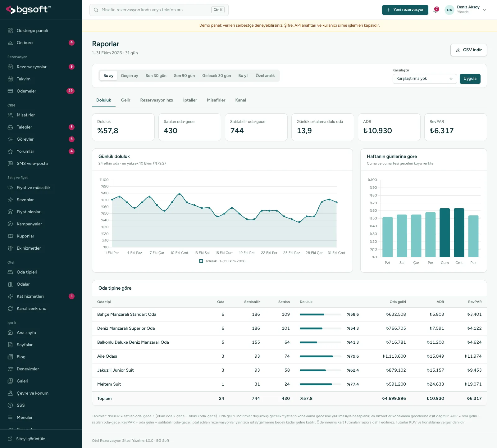This screenshot has height=448, width=497.
Task: Open Galeri image icon
Action: 10,381
